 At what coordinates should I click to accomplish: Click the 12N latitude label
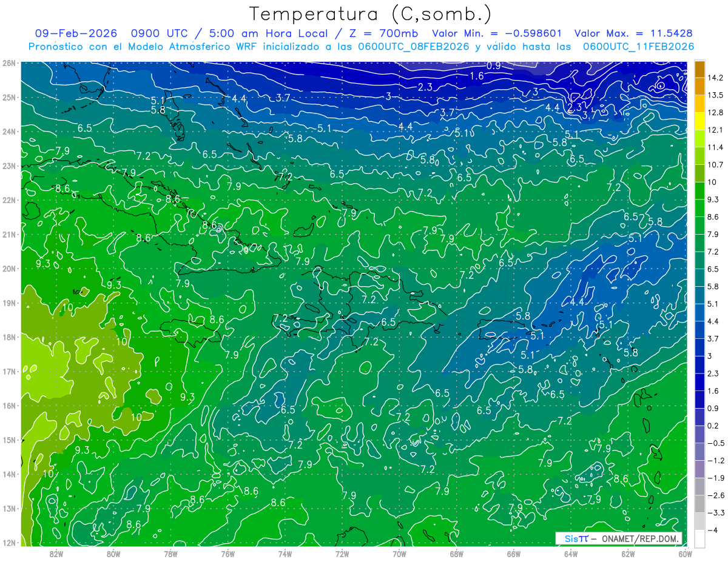tap(9, 543)
